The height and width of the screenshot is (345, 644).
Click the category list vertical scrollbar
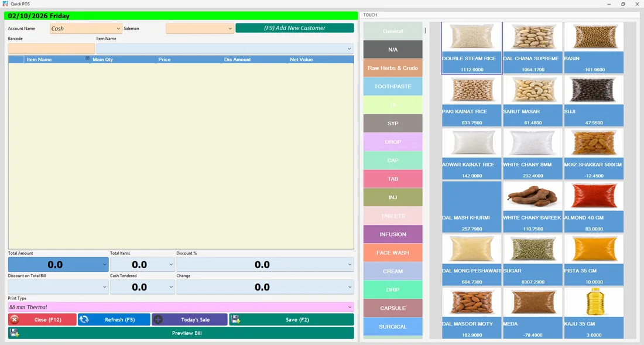[x=425, y=30]
